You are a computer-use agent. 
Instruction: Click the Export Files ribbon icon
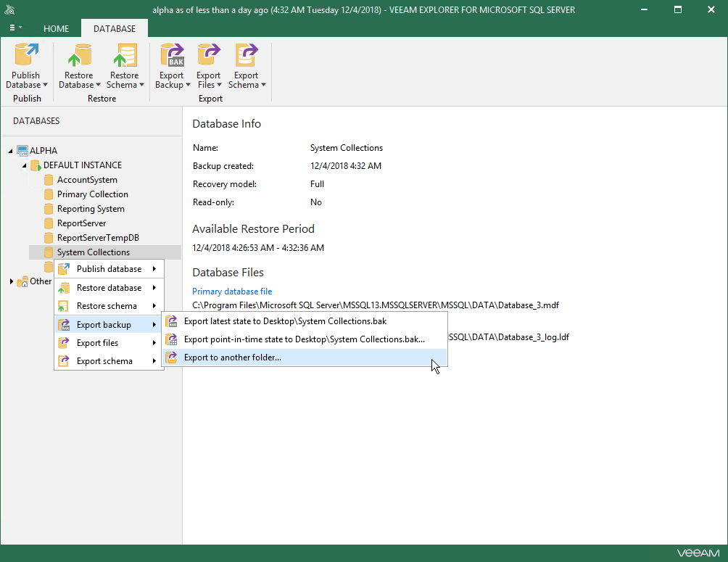click(x=208, y=55)
